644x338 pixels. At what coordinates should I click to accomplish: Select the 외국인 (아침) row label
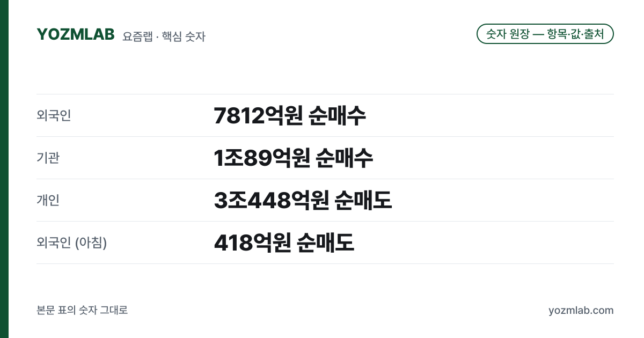[72, 243]
